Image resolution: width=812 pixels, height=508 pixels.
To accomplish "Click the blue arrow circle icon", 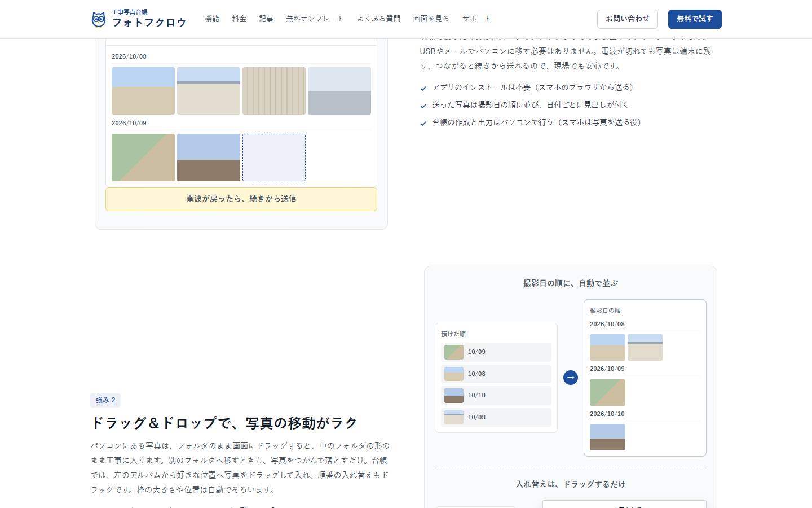I will coord(571,378).
